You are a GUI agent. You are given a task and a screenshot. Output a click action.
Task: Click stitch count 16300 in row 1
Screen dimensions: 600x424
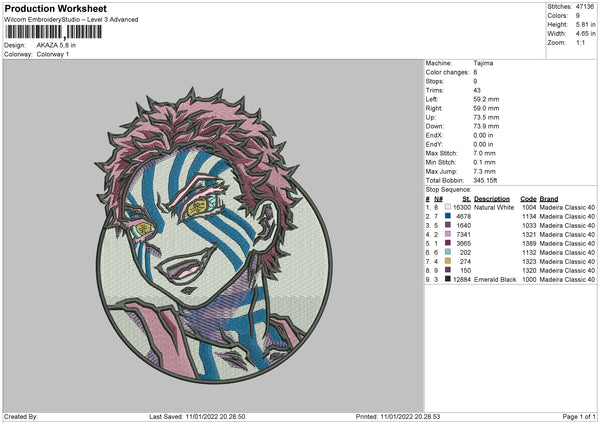462,207
